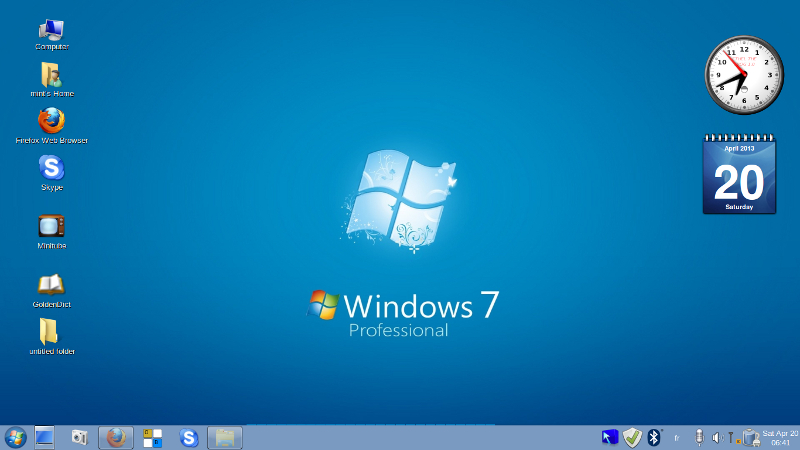Click the Skype icon in taskbar

[189, 438]
